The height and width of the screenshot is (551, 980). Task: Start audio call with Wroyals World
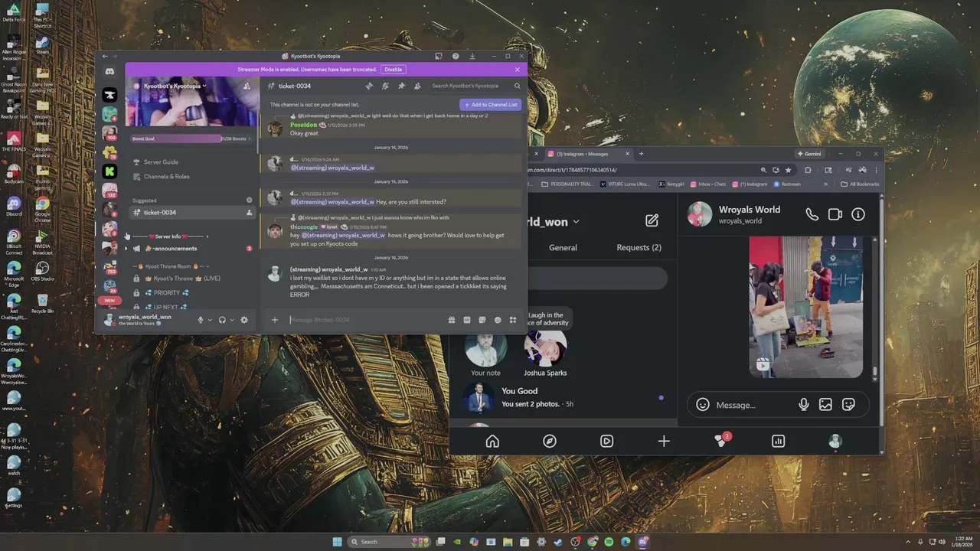[x=812, y=214]
